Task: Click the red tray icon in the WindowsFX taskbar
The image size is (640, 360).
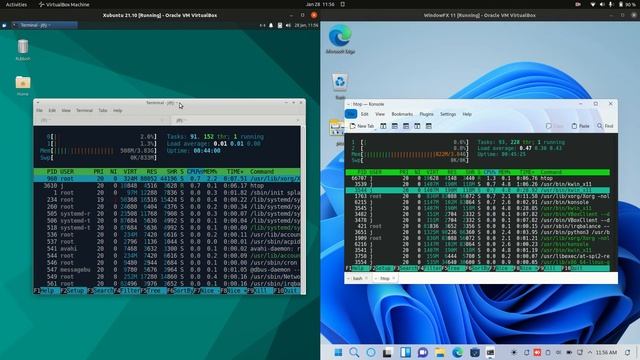Action: click(x=537, y=352)
